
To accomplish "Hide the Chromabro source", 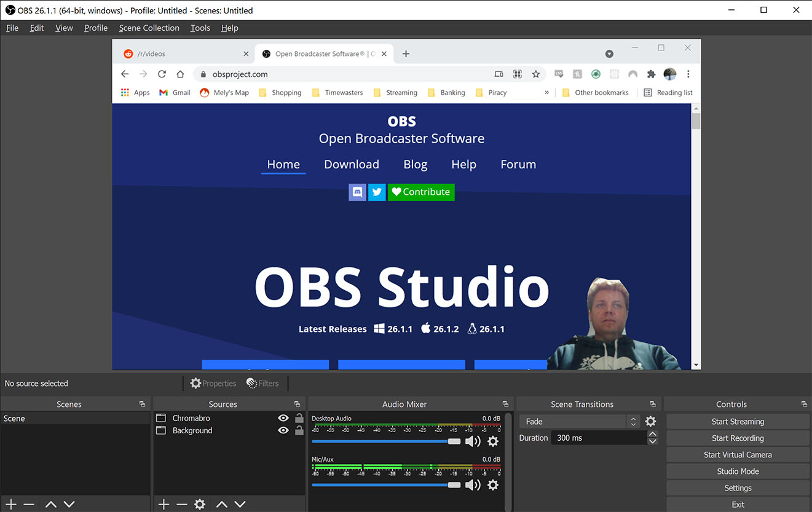I will 283,418.
